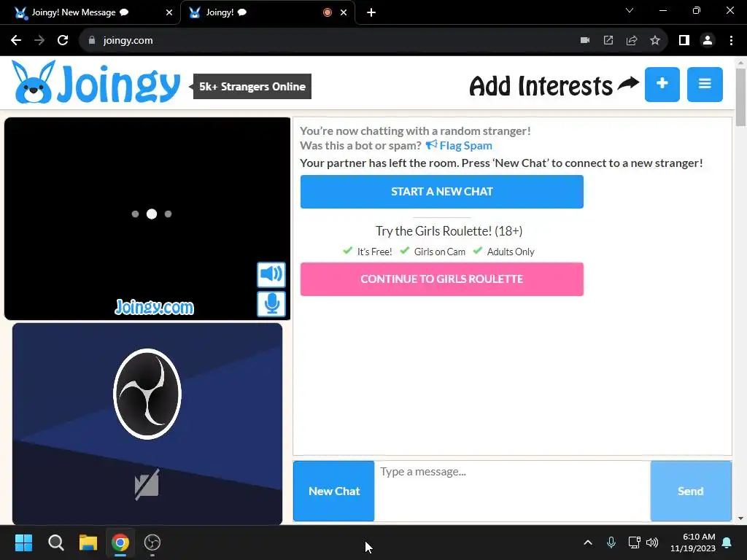Open the hamburger menu button

pyautogui.click(x=705, y=85)
